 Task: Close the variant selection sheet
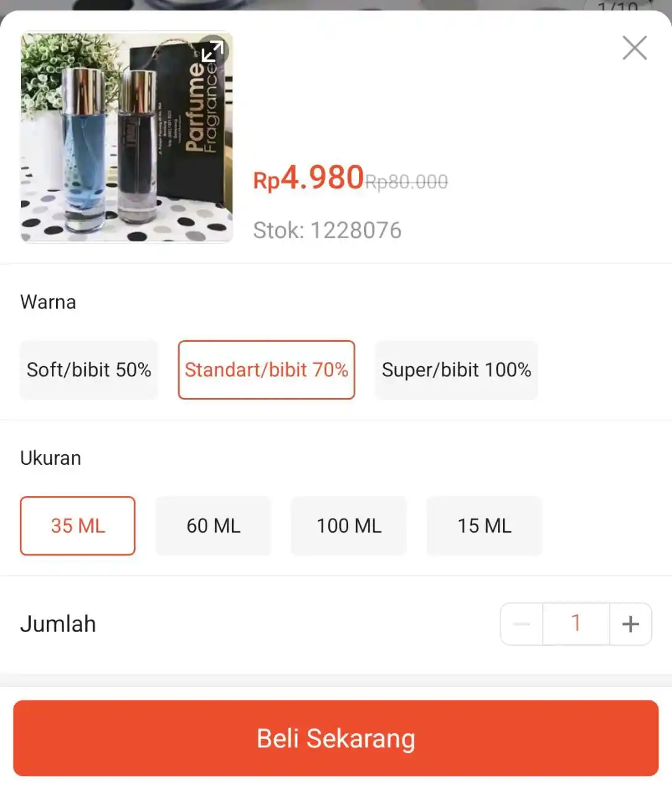click(x=634, y=48)
